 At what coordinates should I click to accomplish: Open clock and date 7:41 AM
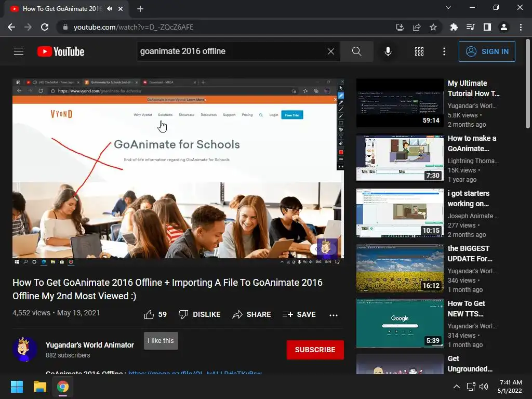510,387
